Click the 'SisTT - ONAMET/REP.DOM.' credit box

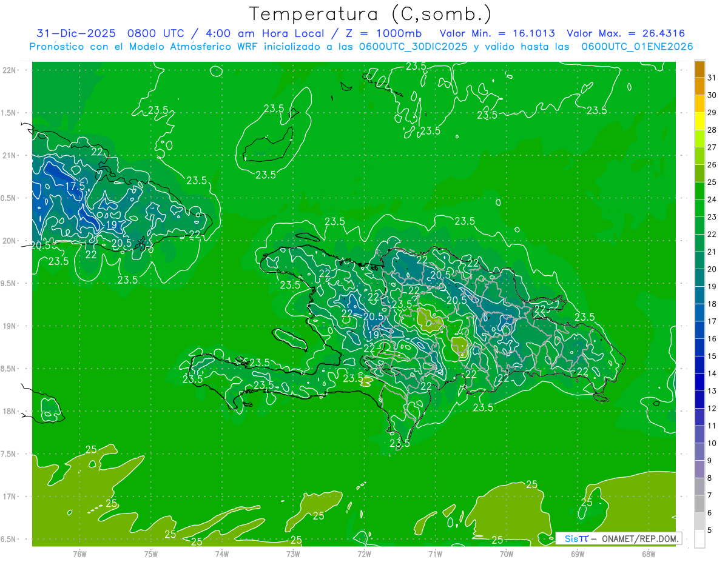pos(618,538)
